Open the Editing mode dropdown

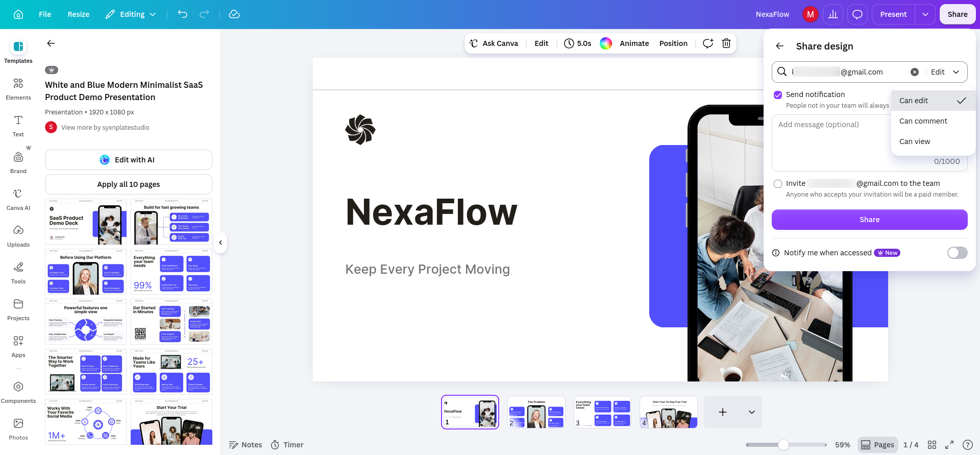(x=131, y=14)
